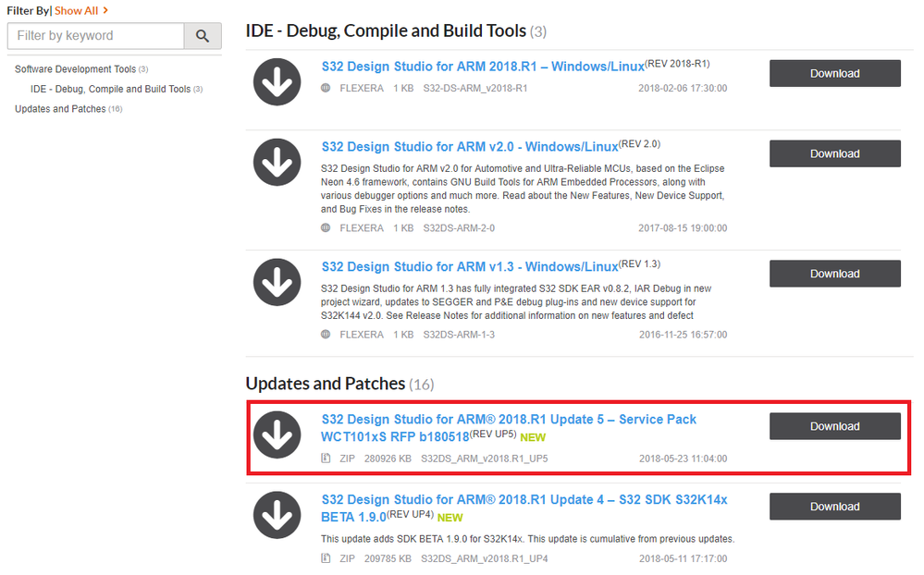Click the date 2018-05-23 11:04:00

click(x=683, y=459)
